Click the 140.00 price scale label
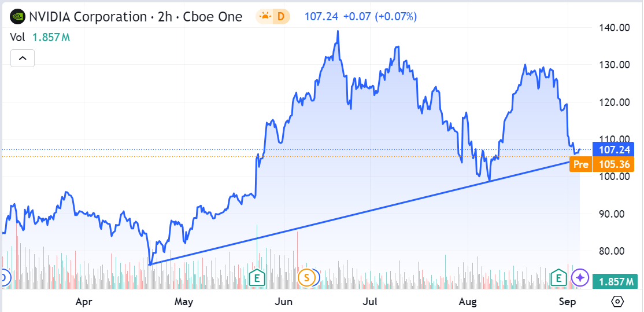 click(613, 27)
